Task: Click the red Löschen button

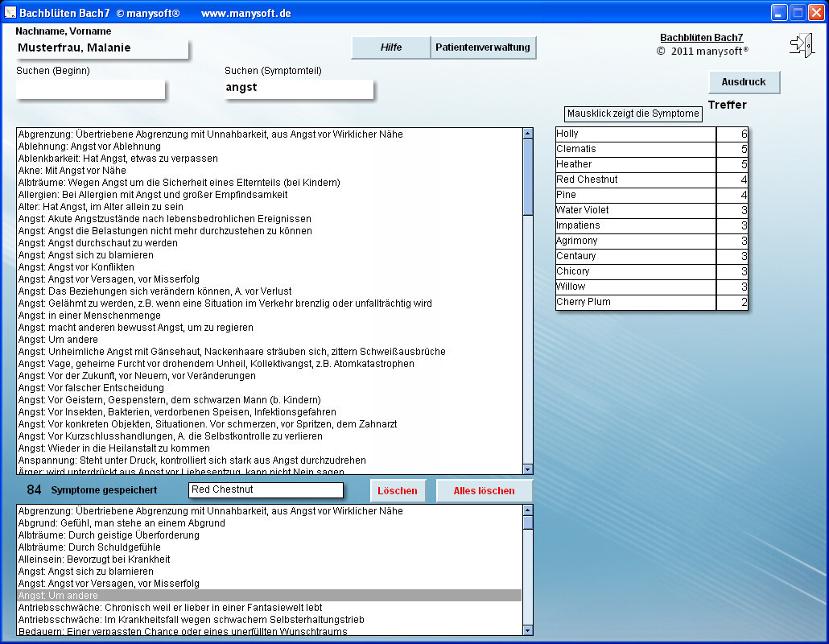Action: (398, 491)
